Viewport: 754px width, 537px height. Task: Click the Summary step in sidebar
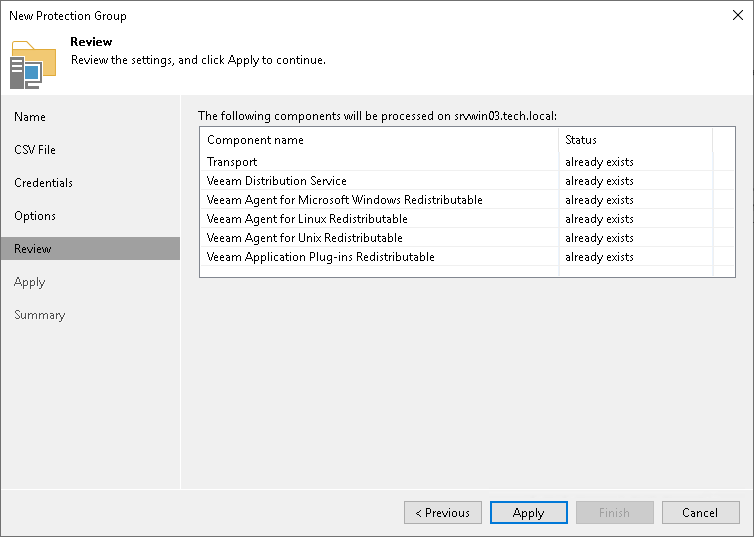click(39, 315)
